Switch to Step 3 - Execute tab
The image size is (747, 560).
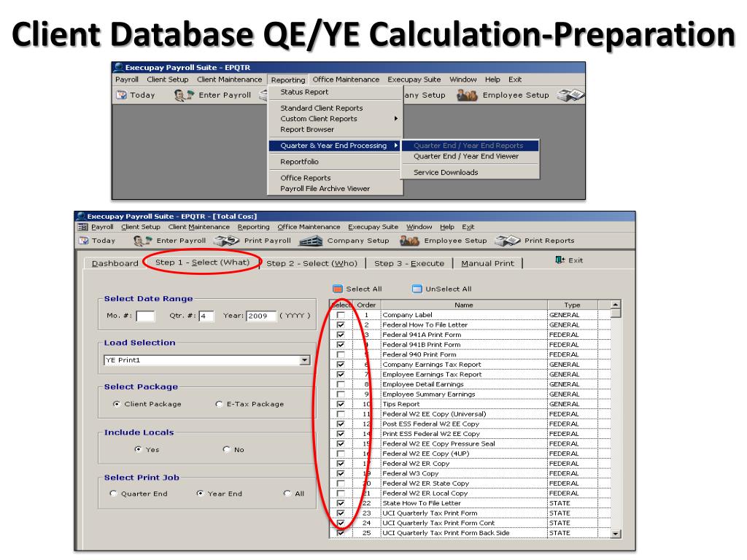pyautogui.click(x=409, y=263)
